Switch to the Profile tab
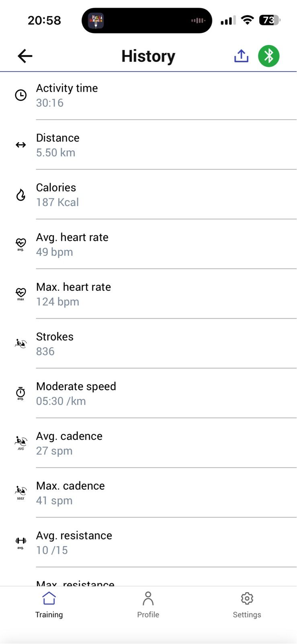Viewport: 297px width, 644px height. [x=148, y=605]
